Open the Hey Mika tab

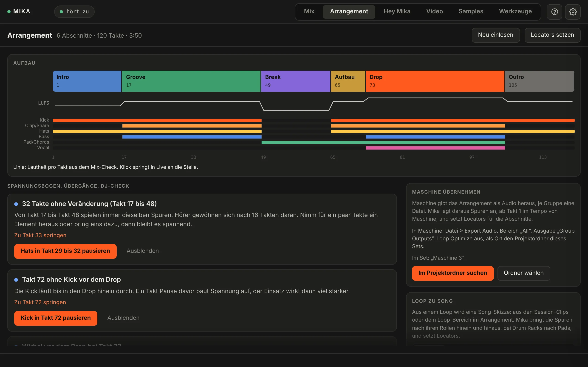(x=397, y=11)
